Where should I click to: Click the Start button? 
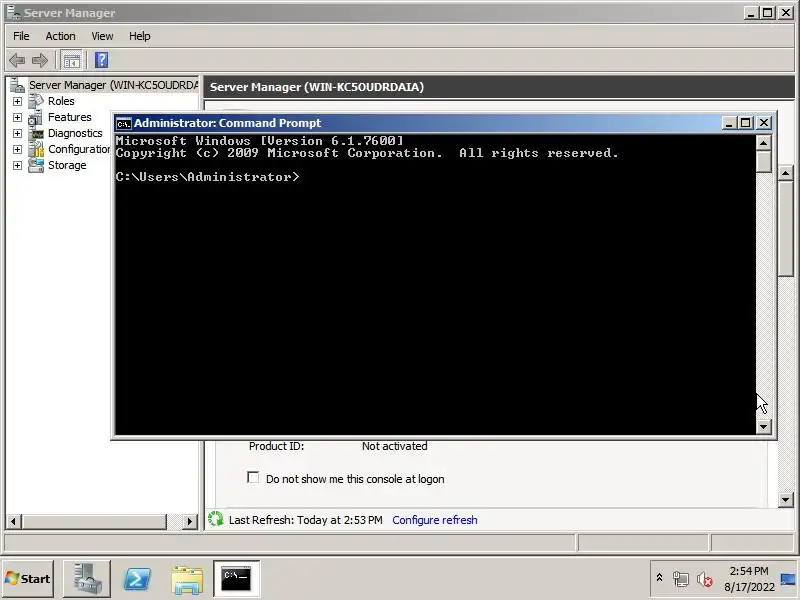(x=28, y=579)
